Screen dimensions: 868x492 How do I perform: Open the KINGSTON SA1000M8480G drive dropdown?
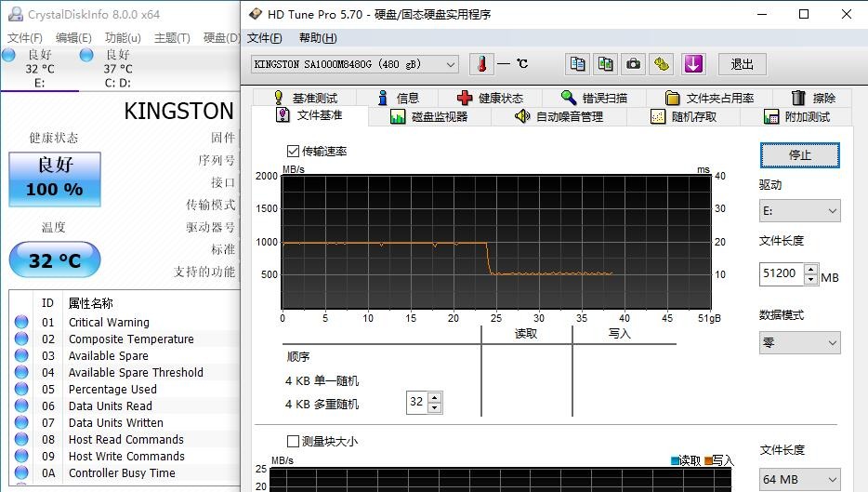[x=356, y=64]
